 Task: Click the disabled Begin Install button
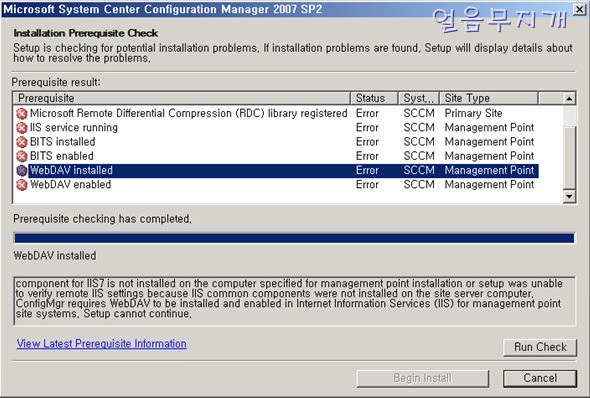(423, 378)
